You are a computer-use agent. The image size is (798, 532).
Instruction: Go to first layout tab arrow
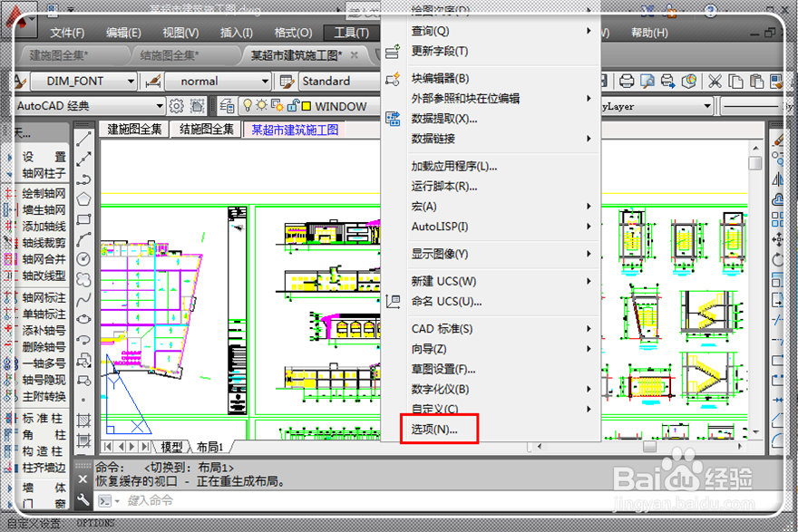click(x=107, y=447)
